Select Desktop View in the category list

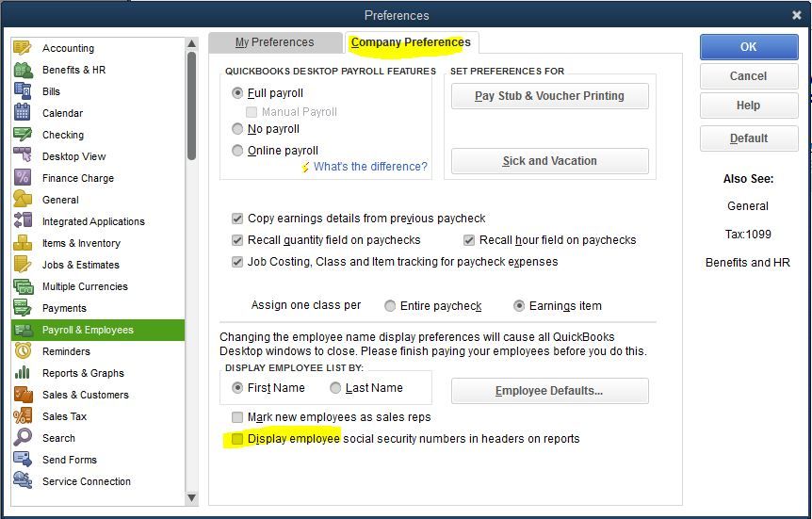tap(97, 156)
